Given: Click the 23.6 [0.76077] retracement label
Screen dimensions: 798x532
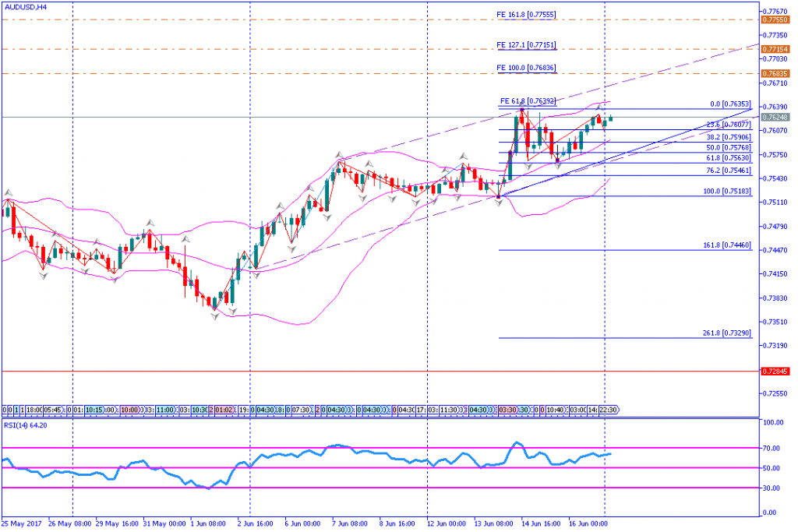Looking at the screenshot, I should tap(729, 125).
